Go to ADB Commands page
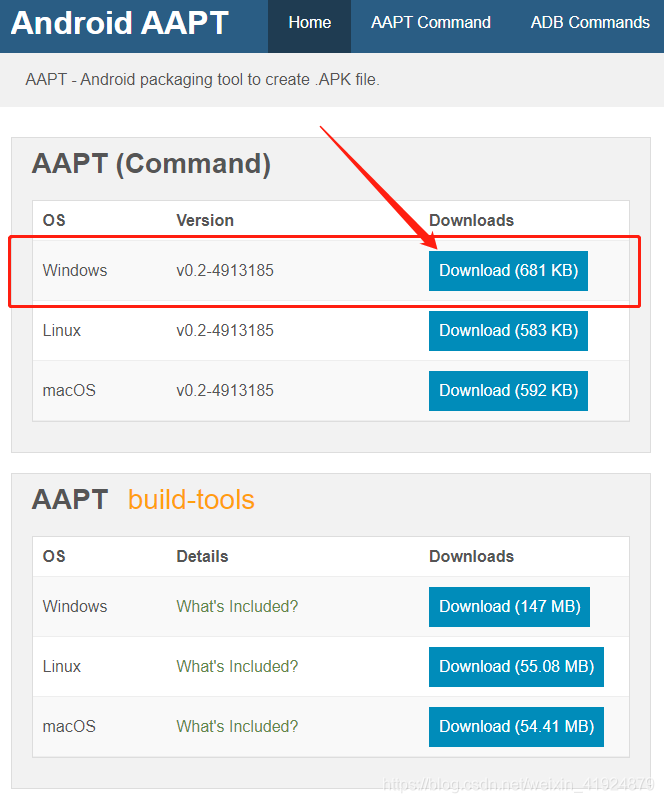The width and height of the screenshot is (664, 803). (590, 23)
